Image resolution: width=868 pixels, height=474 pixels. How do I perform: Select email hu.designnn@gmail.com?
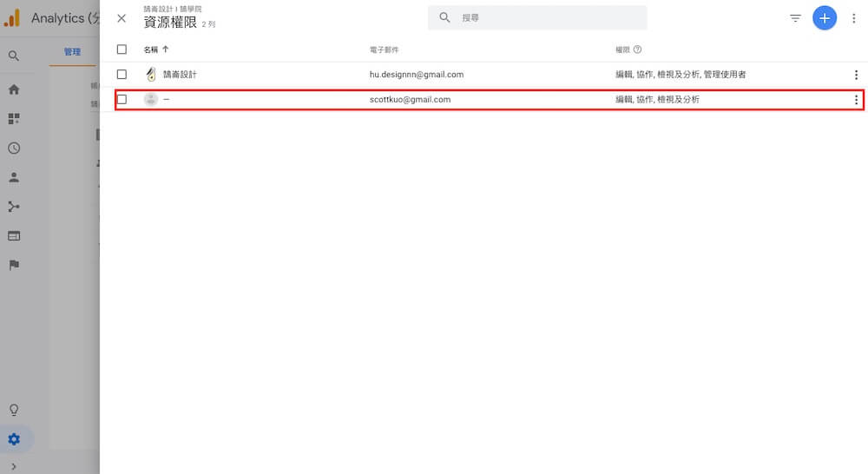click(x=417, y=74)
